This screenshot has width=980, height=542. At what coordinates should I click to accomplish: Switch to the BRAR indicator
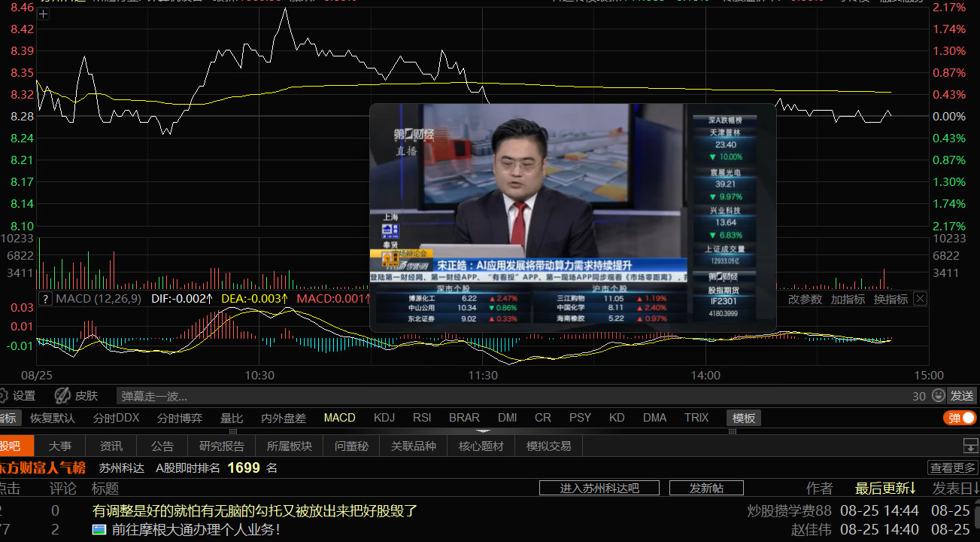464,418
